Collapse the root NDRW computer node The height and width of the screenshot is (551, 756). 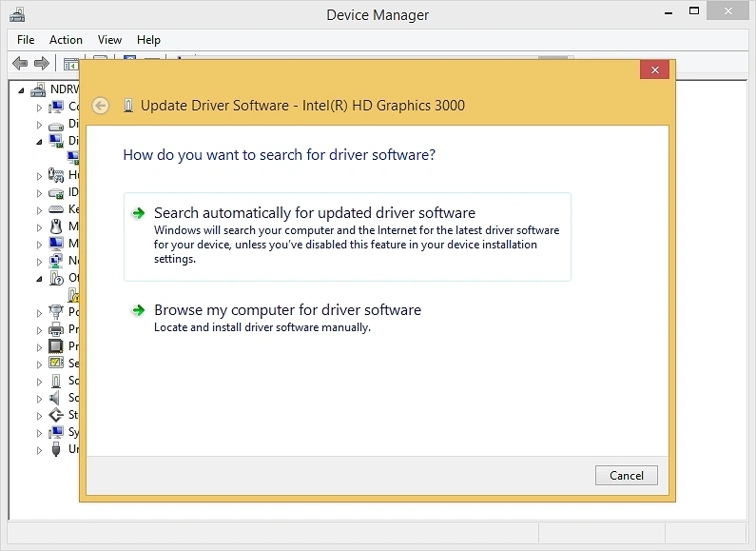[21, 90]
